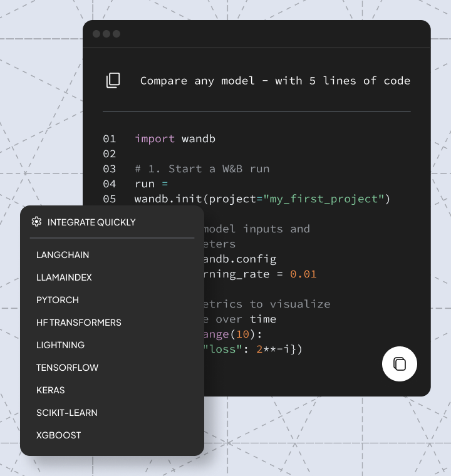Choose PYTORCH from the integration list

[x=58, y=300]
